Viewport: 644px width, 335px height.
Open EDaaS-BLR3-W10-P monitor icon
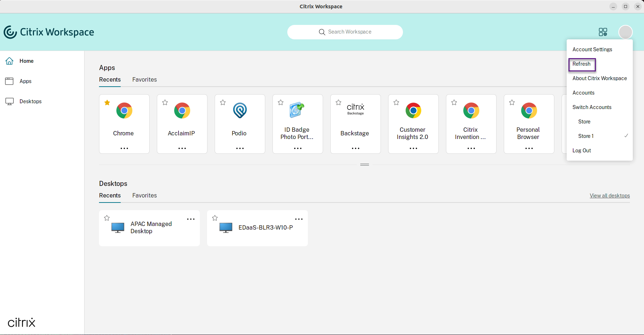(226, 228)
